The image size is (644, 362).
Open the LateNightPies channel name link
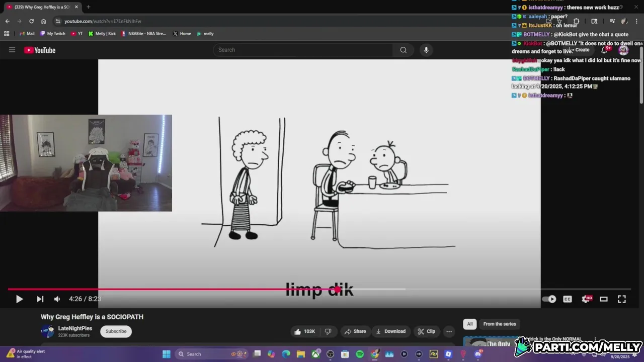pyautogui.click(x=75, y=328)
